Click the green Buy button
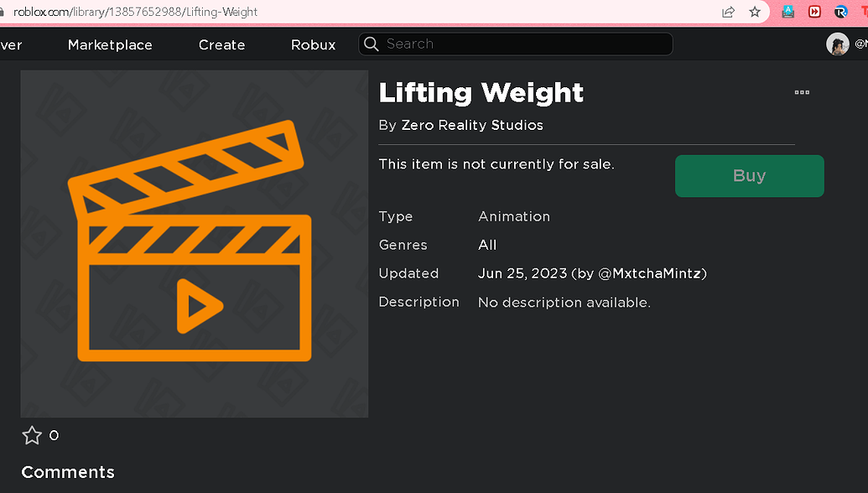This screenshot has width=868, height=493. 749,176
